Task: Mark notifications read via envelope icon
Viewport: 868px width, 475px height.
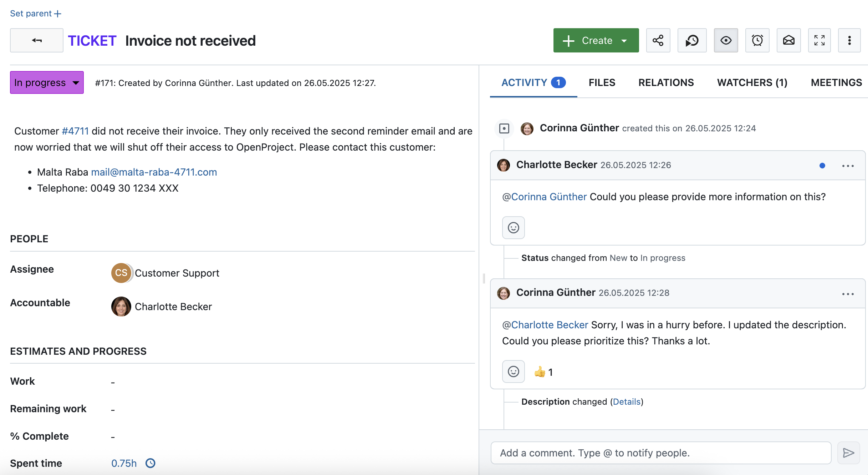Action: pyautogui.click(x=788, y=40)
